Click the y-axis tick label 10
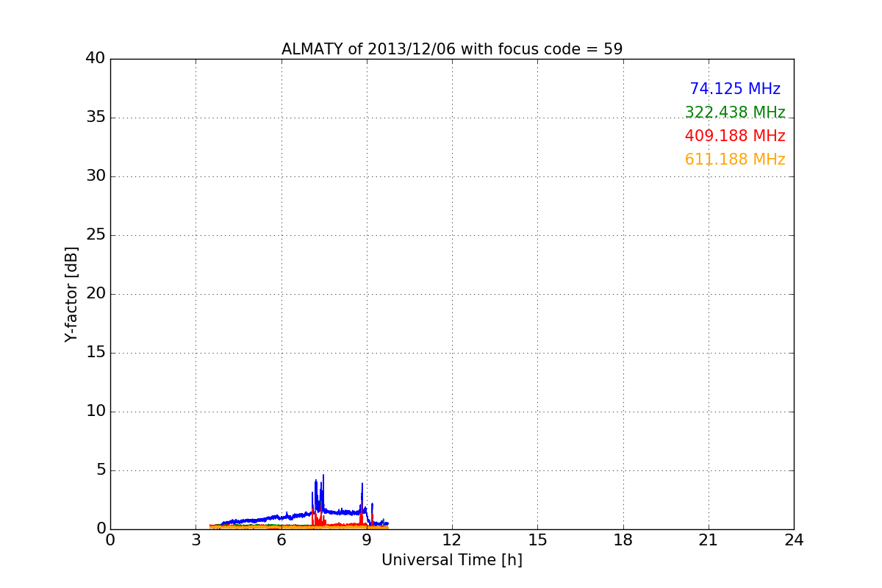 pos(96,412)
